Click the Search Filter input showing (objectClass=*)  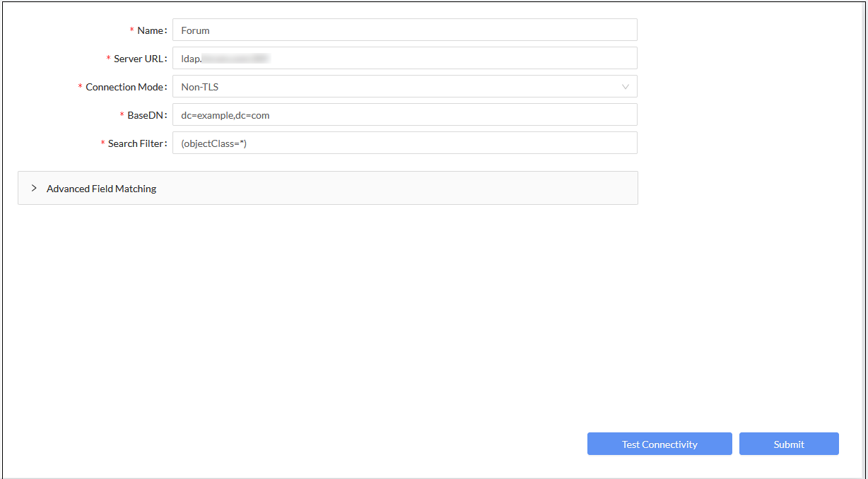[x=403, y=143]
